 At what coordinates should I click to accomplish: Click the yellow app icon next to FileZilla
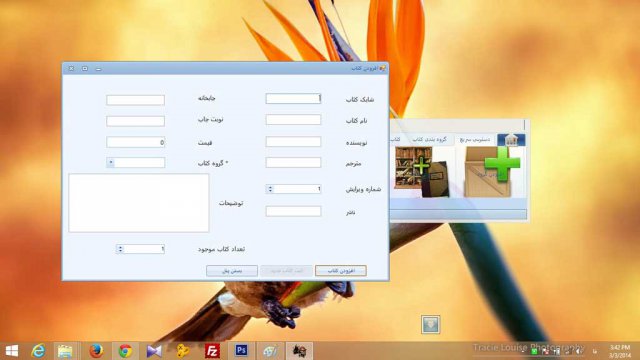(x=183, y=351)
